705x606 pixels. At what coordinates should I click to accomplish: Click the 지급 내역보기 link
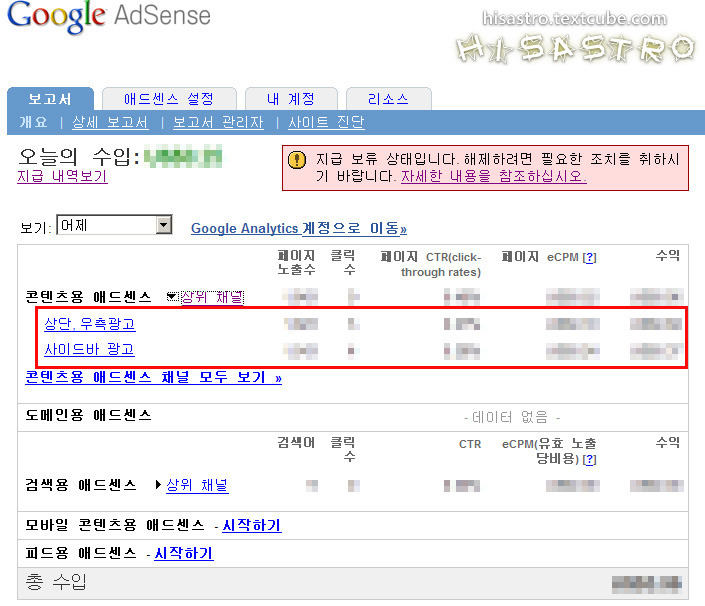pos(62,176)
